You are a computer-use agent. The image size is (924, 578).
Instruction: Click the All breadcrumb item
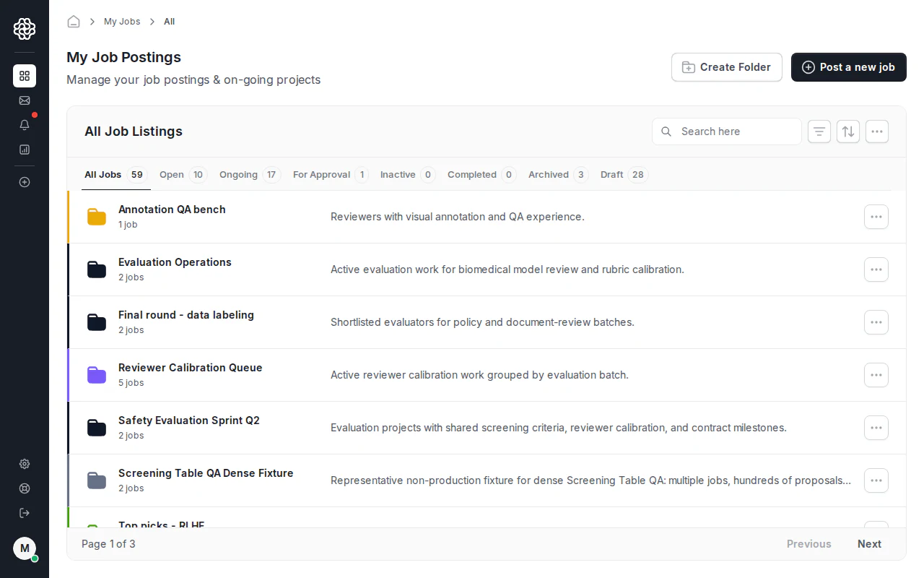pyautogui.click(x=169, y=22)
